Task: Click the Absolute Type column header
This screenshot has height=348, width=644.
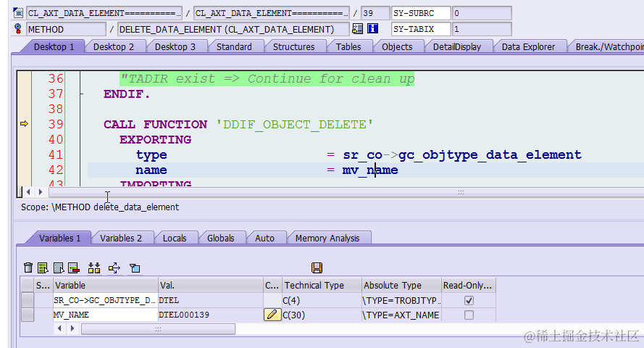Action: point(401,285)
